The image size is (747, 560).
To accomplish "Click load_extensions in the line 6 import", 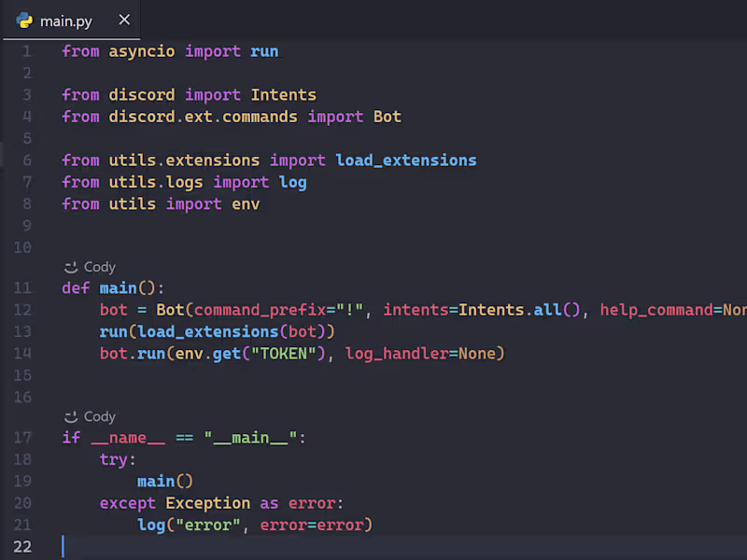I will coord(405,160).
